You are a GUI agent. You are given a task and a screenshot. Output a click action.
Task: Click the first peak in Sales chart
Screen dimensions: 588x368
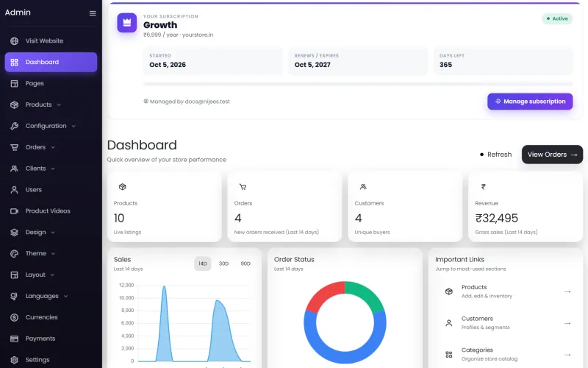pyautogui.click(x=164, y=287)
